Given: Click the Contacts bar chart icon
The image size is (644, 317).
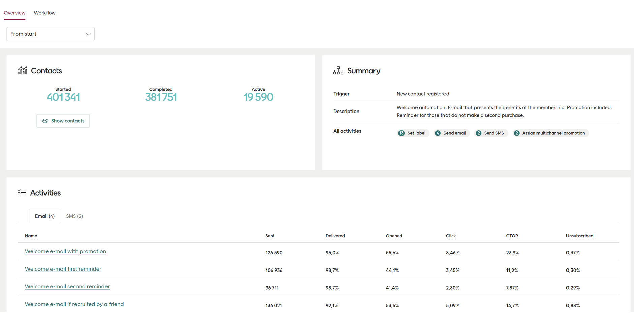Looking at the screenshot, I should coord(22,70).
